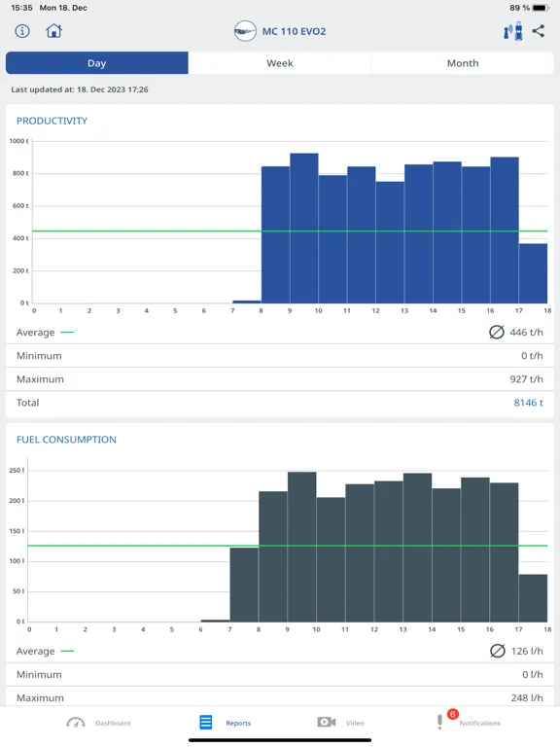The image size is (560, 747).
Task: Select the Reports list icon
Action: (206, 723)
